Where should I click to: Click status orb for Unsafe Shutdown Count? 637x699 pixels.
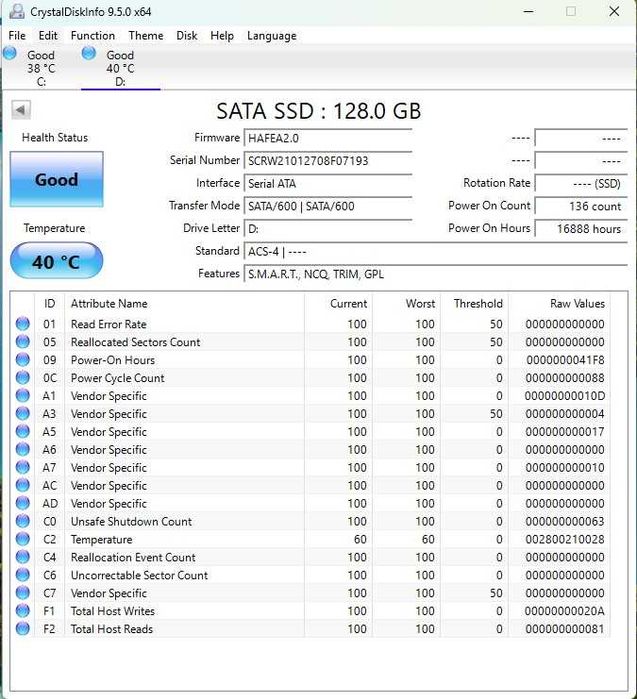pos(23,521)
